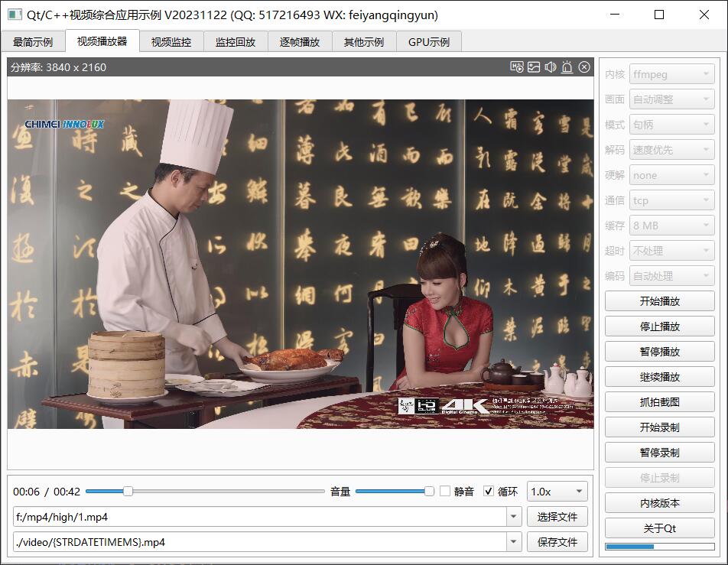This screenshot has width=728, height=565.
Task: Close the video using the circled X icon
Action: coord(584,67)
